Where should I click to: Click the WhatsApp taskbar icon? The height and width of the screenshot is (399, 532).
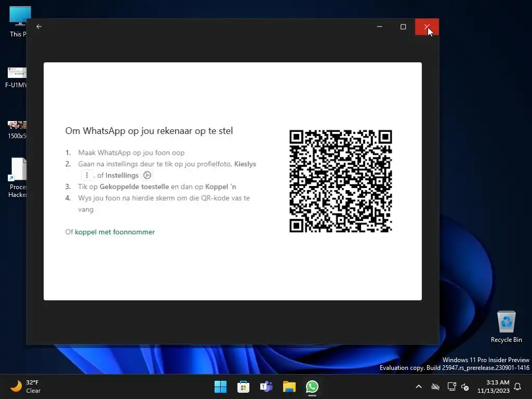pyautogui.click(x=312, y=387)
